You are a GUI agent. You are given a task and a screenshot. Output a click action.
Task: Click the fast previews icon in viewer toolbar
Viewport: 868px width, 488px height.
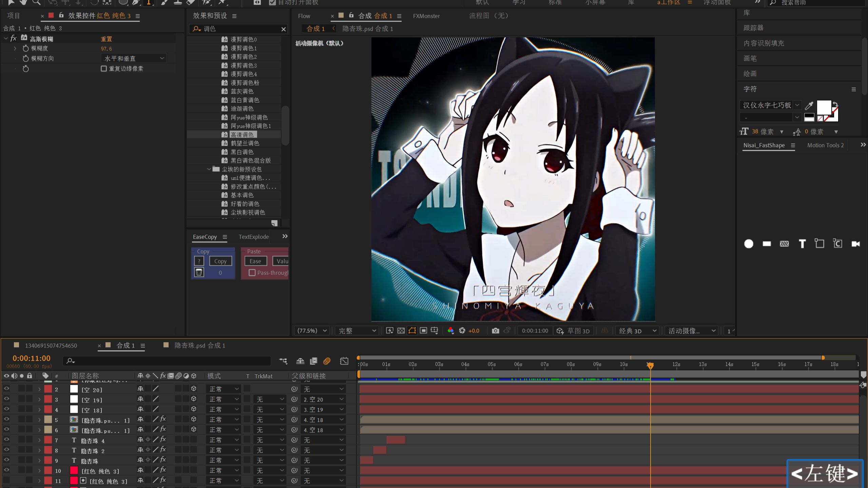[x=390, y=331]
